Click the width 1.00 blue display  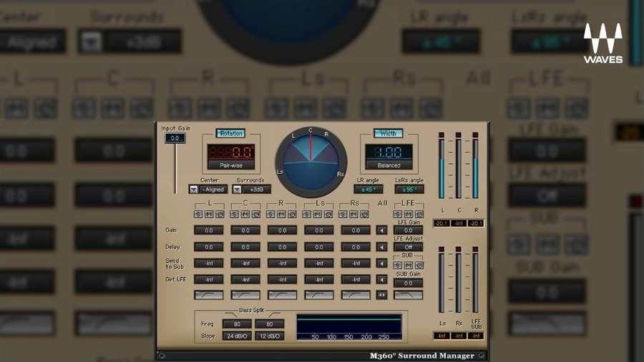389,152
